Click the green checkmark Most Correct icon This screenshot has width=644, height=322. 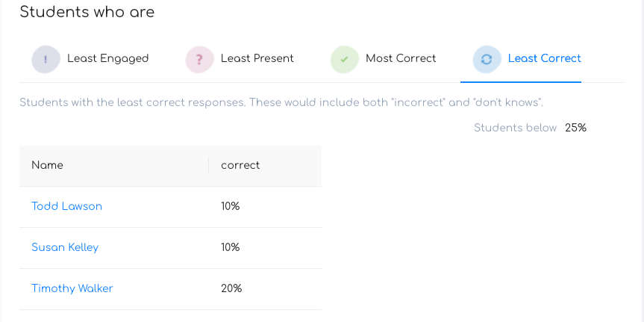(x=344, y=59)
